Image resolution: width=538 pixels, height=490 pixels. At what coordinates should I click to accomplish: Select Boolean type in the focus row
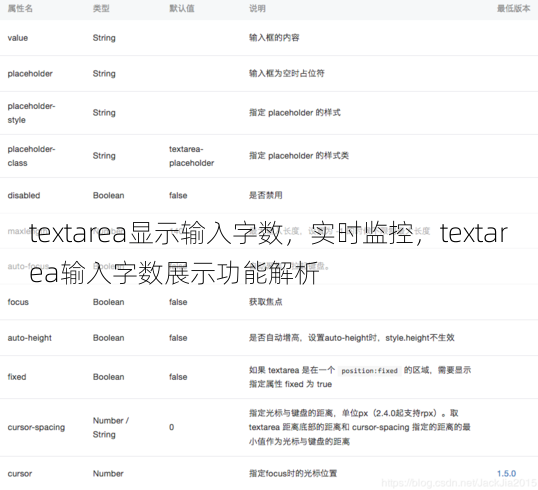pyautogui.click(x=108, y=302)
